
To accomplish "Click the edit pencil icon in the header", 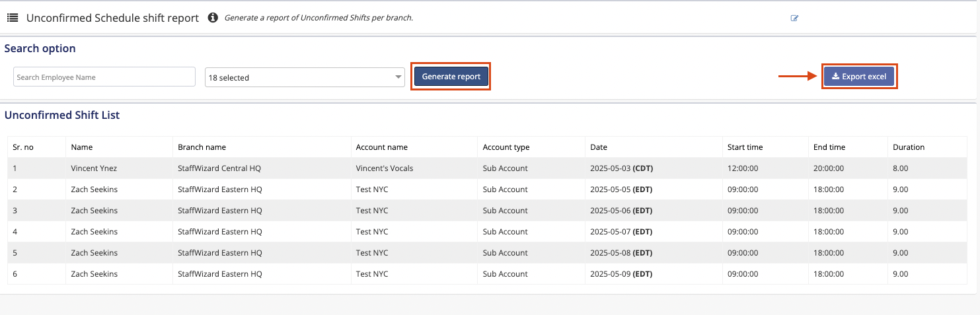I will [x=794, y=18].
